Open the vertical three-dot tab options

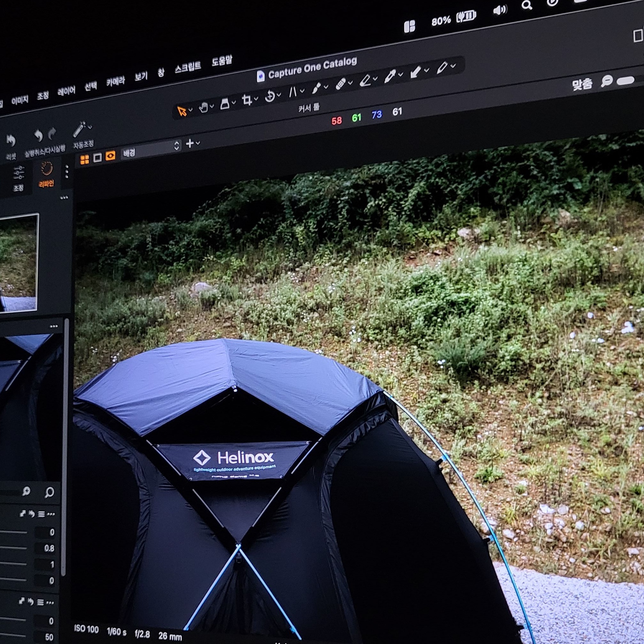pos(67,171)
